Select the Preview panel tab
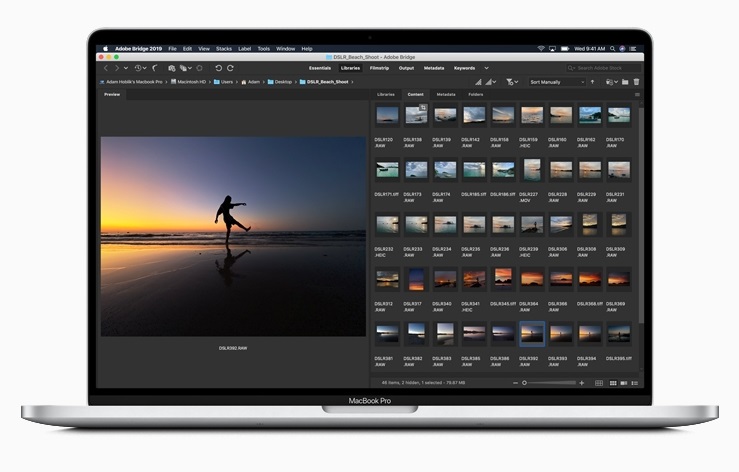The image size is (739, 472). [x=112, y=95]
